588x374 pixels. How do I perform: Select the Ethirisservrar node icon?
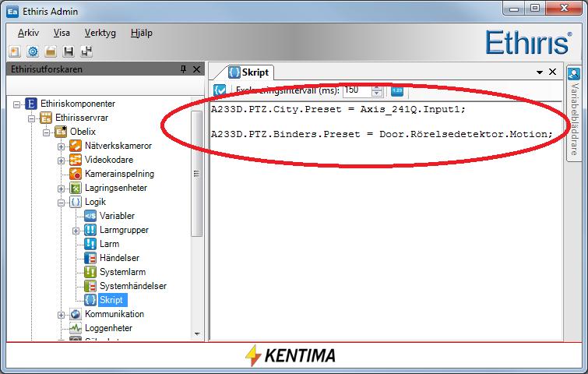pos(46,118)
